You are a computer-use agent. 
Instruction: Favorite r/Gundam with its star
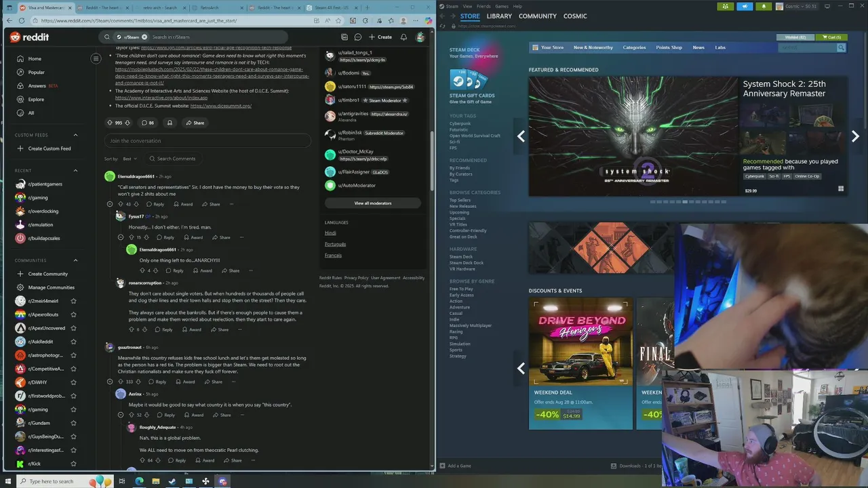click(x=73, y=423)
